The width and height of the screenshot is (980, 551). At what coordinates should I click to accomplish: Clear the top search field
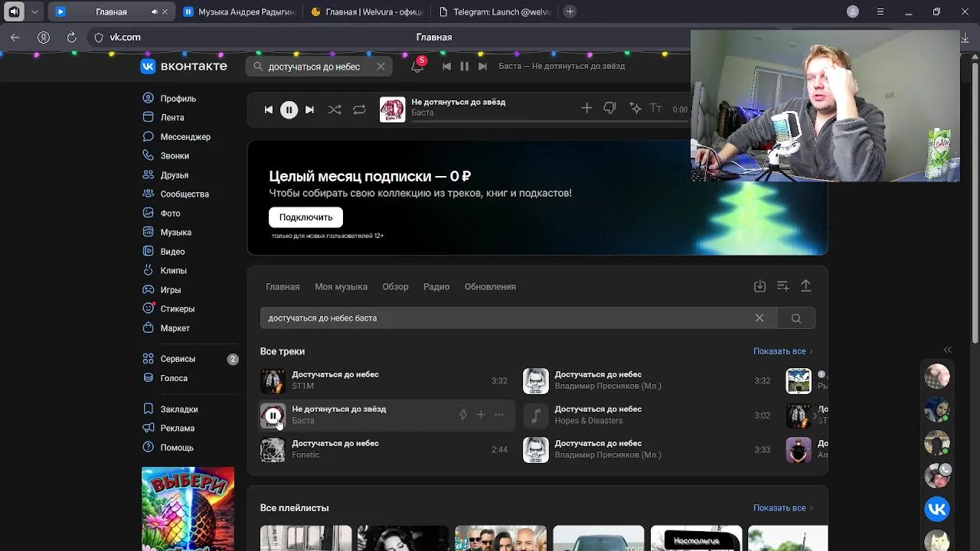click(x=381, y=67)
